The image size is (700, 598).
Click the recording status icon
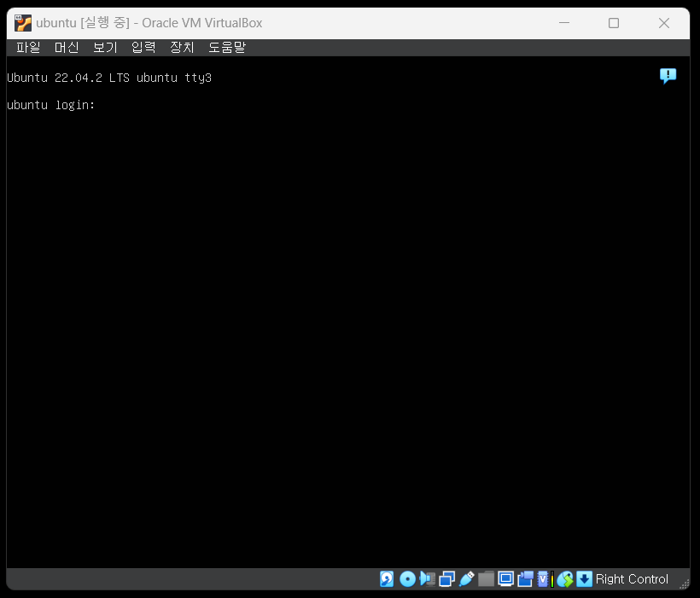(526, 579)
